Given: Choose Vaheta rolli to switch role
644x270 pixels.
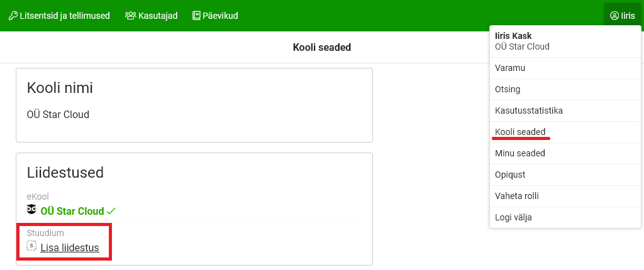Looking at the screenshot, I should [517, 196].
